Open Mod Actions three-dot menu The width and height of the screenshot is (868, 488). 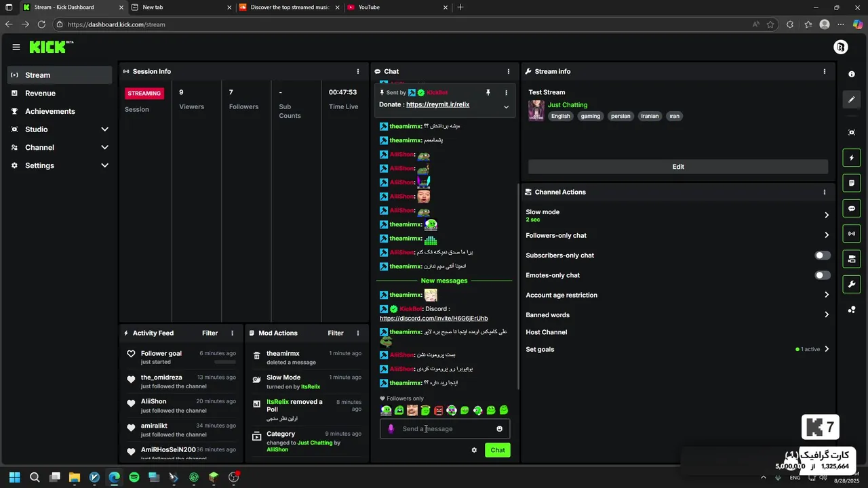[x=358, y=333]
